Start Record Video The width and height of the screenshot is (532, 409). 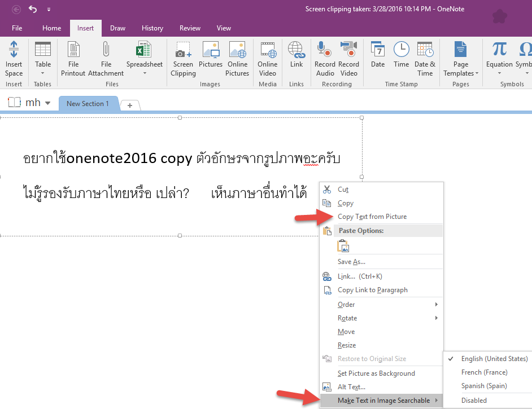[x=348, y=59]
